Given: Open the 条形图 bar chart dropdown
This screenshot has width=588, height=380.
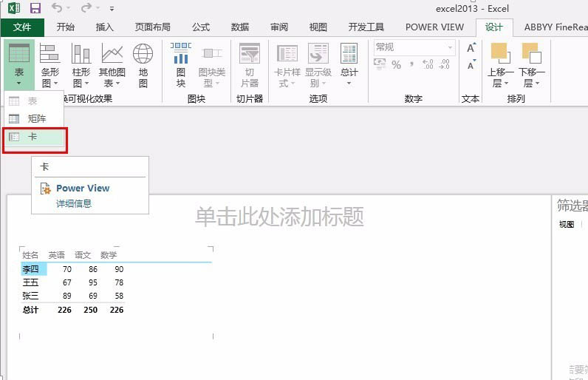Looking at the screenshot, I should [x=49, y=65].
